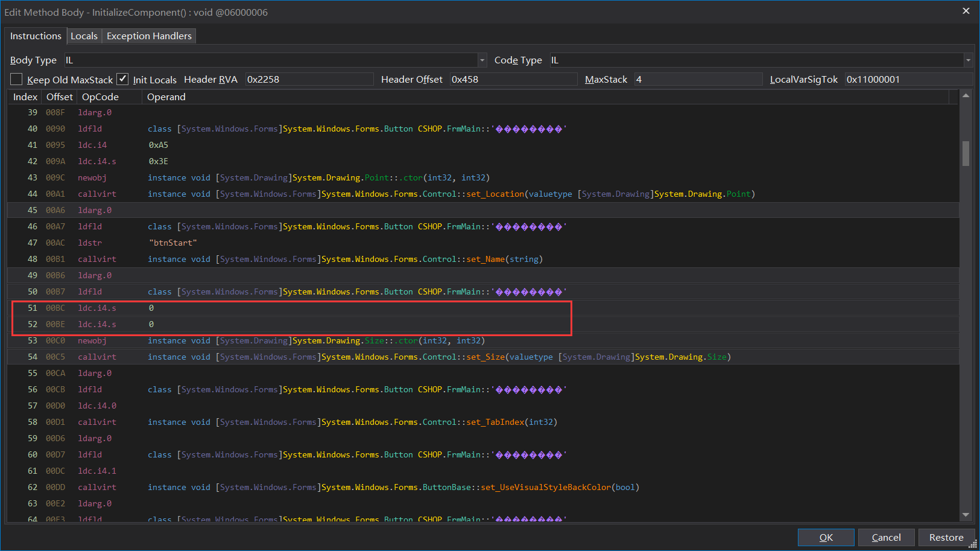Open the Code Type dropdown

967,60
